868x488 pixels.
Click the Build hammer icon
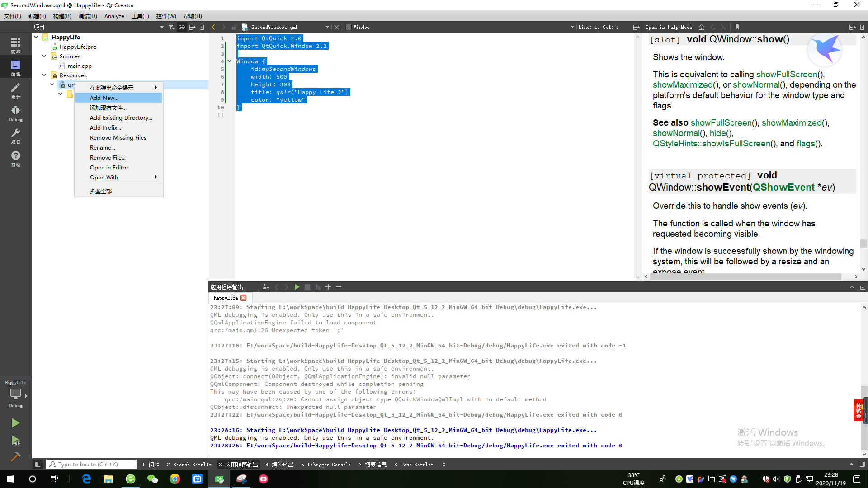click(x=15, y=457)
